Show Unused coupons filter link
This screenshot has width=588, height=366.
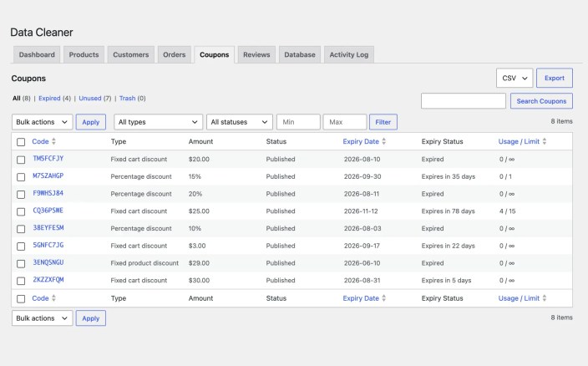point(90,99)
